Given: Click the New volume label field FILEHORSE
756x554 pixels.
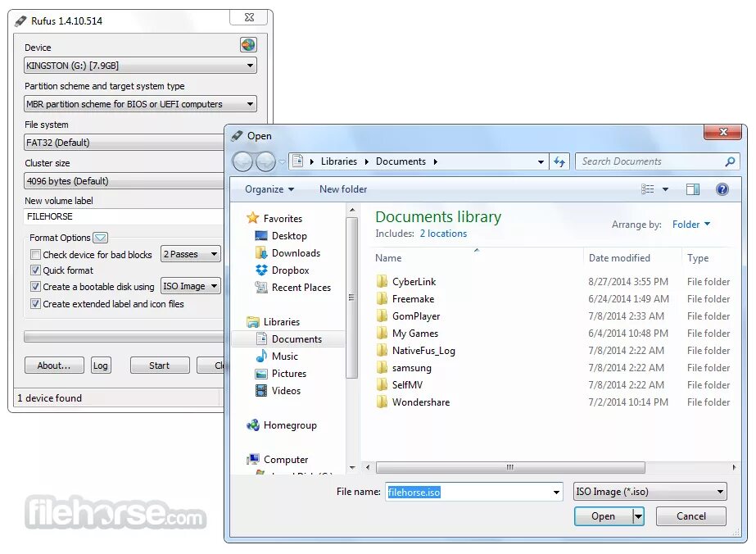Looking at the screenshot, I should 124,216.
